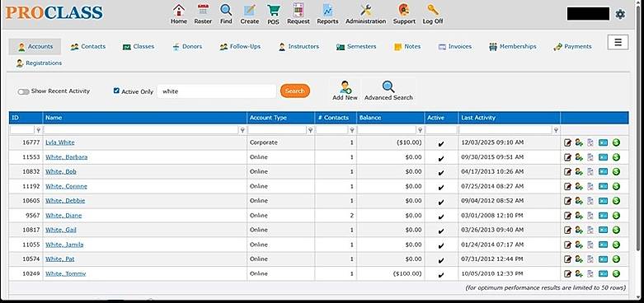Open the Lyla White account link

60,142
